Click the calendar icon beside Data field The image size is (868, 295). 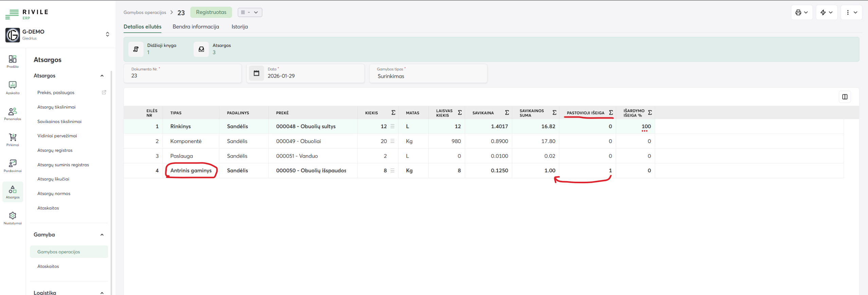tap(256, 73)
